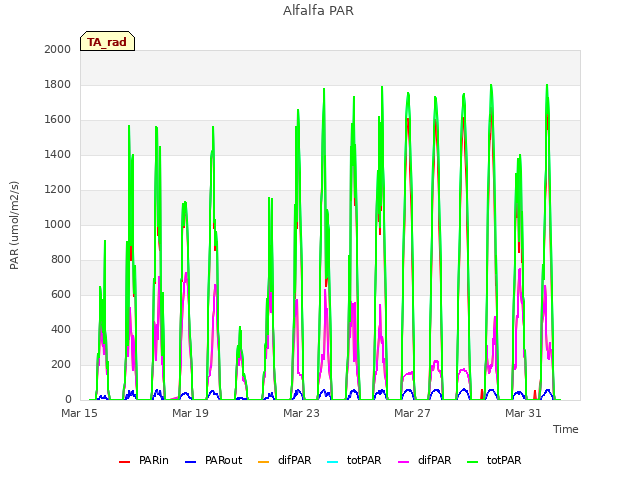Click the 800 y-axis tick label
640x480 pixels.
click(61, 260)
